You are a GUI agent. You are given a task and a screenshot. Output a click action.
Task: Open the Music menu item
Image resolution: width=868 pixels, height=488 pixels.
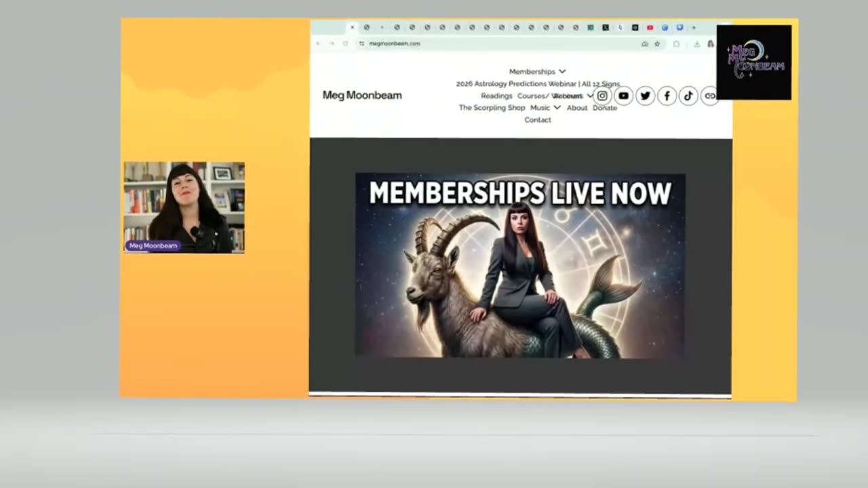540,108
